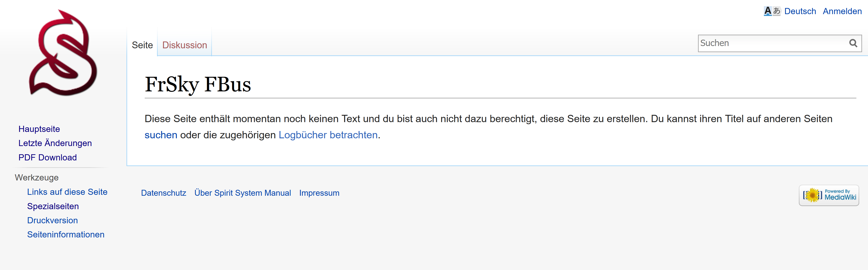This screenshot has width=868, height=270.
Task: Follow the 'suchen' link in text
Action: pos(161,135)
